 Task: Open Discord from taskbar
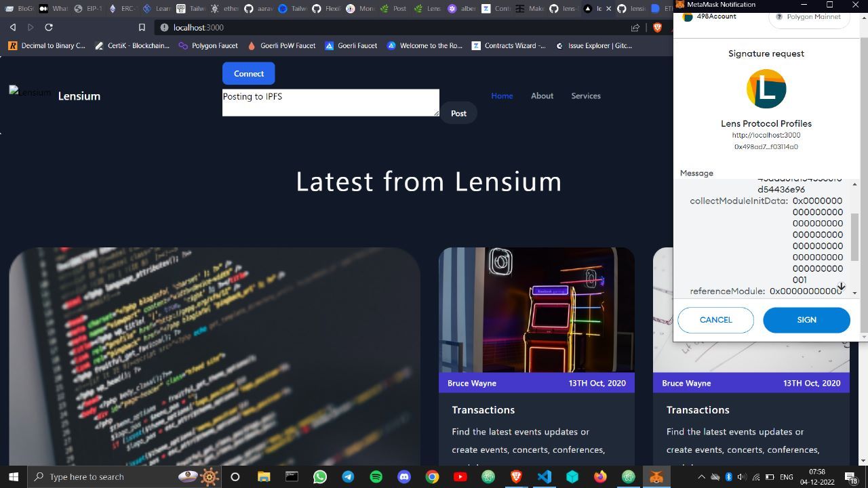(x=404, y=476)
